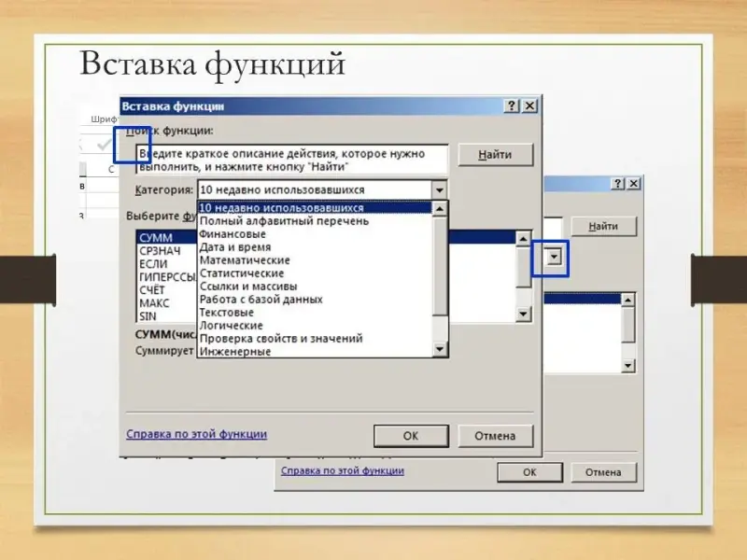Pick Статистические from the dropdown list
The image size is (747, 560).
point(242,273)
